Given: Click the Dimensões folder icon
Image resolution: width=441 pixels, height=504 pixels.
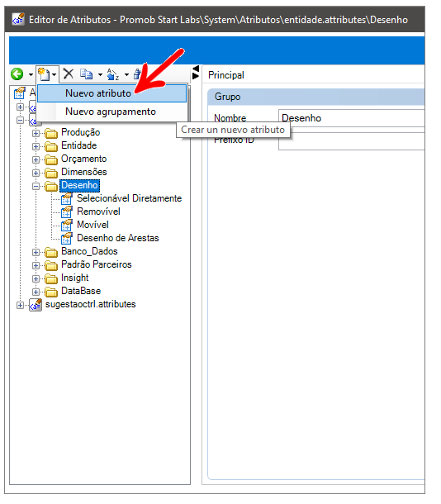Looking at the screenshot, I should coord(51,173).
